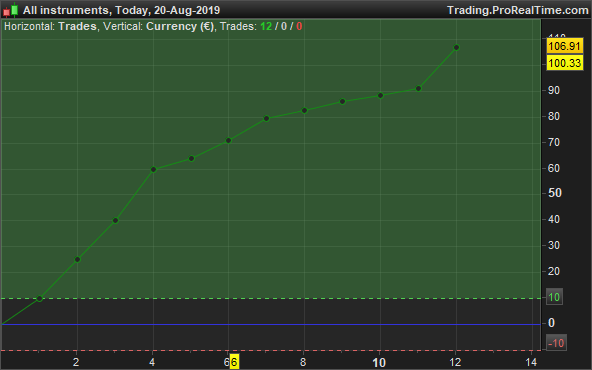Click the Trading.ProRealTime.com link
Screen dimensions: 592x370
tap(518, 10)
